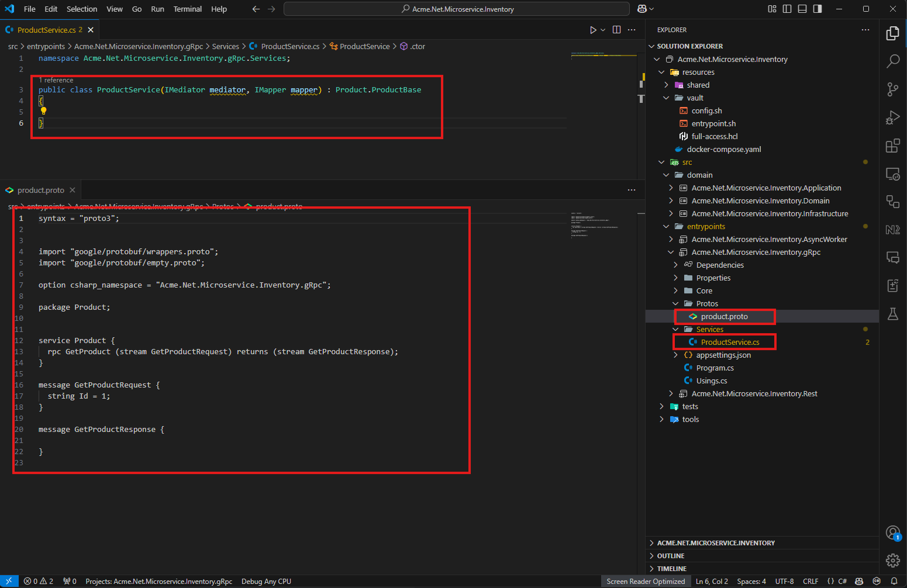The width and height of the screenshot is (907, 588).
Task: Open the Explorer view in activity bar
Action: point(893,33)
